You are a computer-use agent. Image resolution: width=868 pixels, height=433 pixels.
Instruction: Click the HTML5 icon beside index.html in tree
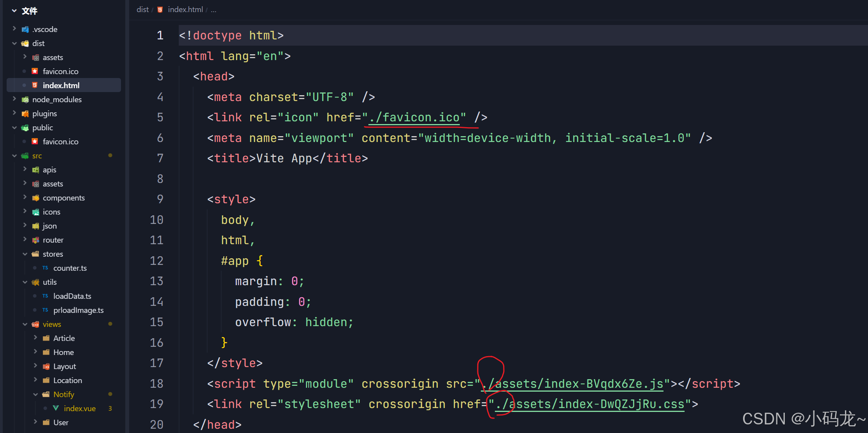click(35, 85)
